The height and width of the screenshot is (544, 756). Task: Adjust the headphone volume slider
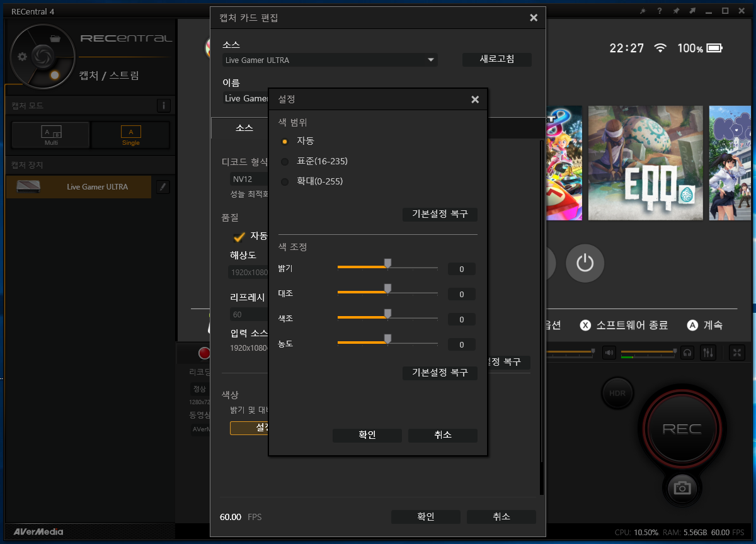click(649, 352)
